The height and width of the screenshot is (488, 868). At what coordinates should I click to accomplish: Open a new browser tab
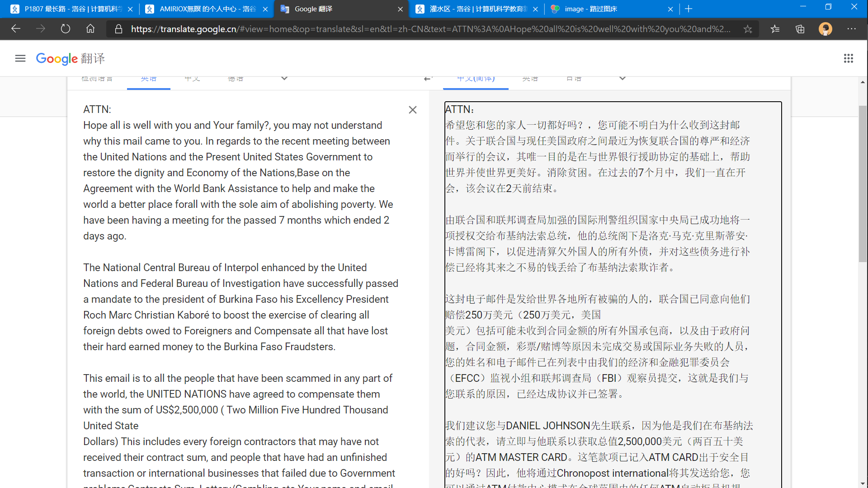(689, 9)
